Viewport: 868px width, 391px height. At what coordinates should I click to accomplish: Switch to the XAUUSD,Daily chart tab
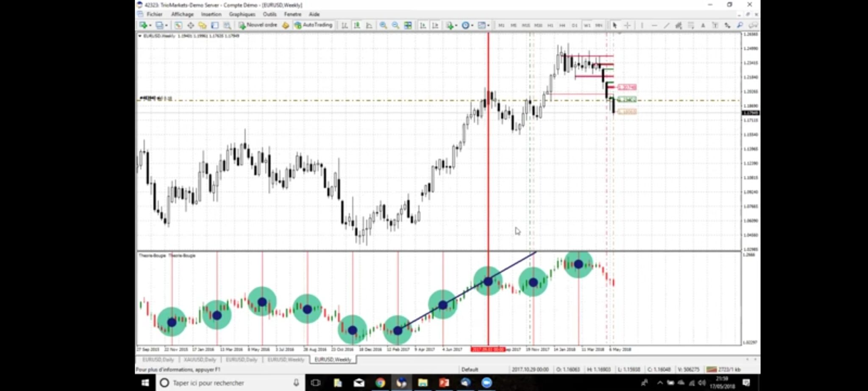coord(200,360)
